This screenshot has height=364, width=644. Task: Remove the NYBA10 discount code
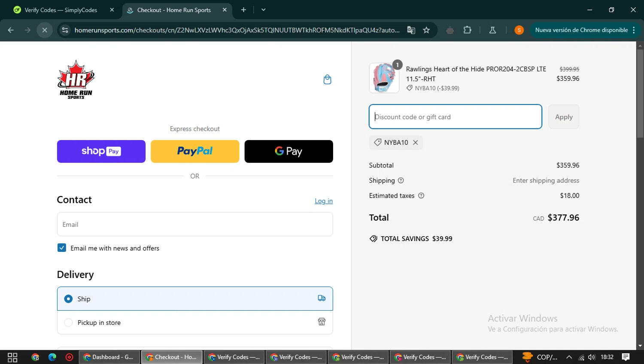[415, 142]
